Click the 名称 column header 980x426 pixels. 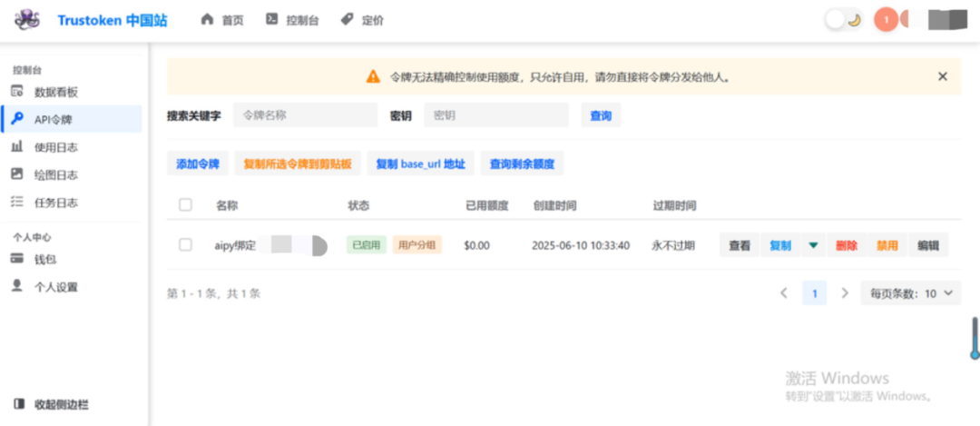click(227, 205)
